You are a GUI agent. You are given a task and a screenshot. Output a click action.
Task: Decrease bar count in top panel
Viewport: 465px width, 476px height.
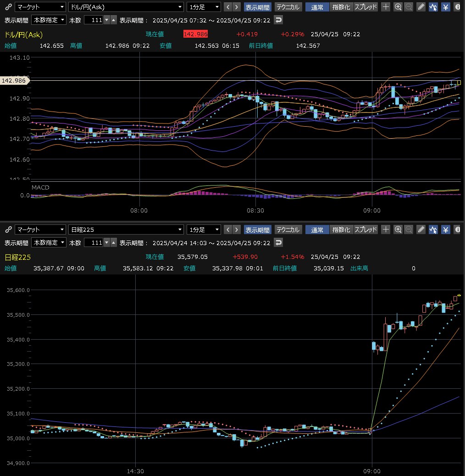[107, 20]
